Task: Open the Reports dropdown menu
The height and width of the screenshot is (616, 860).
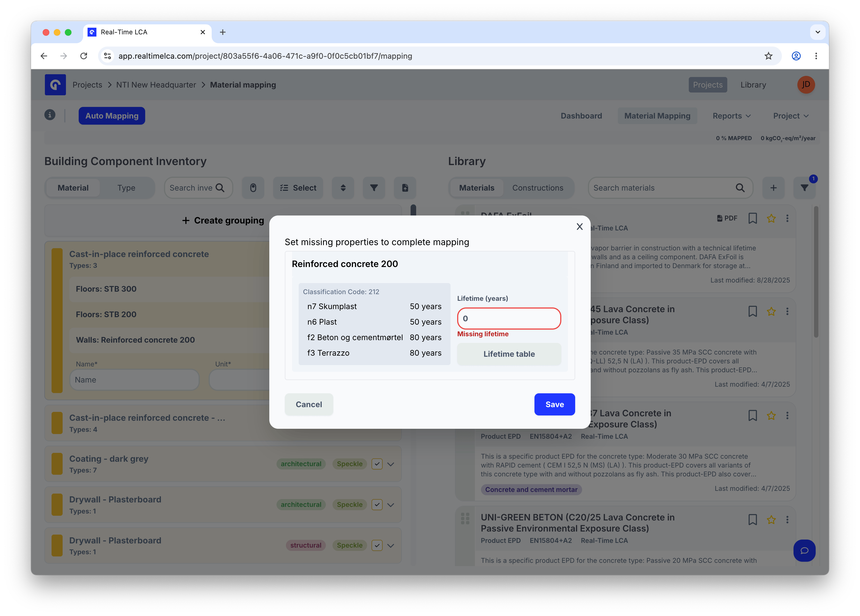Action: click(x=731, y=116)
